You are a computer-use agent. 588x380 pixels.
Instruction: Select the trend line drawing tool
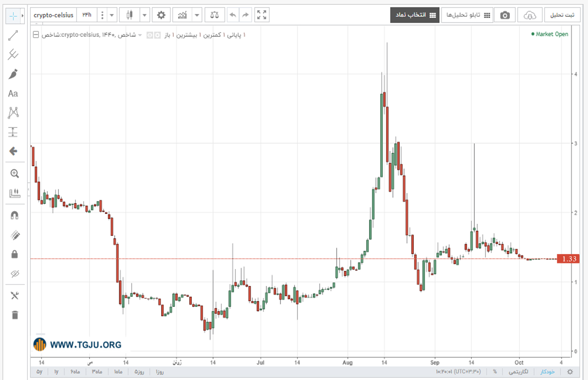click(x=13, y=35)
